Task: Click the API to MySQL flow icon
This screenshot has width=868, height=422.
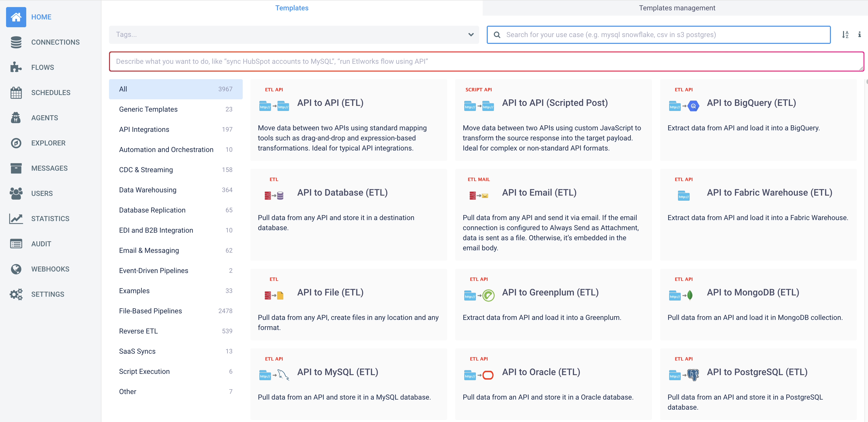Action: [x=274, y=375]
